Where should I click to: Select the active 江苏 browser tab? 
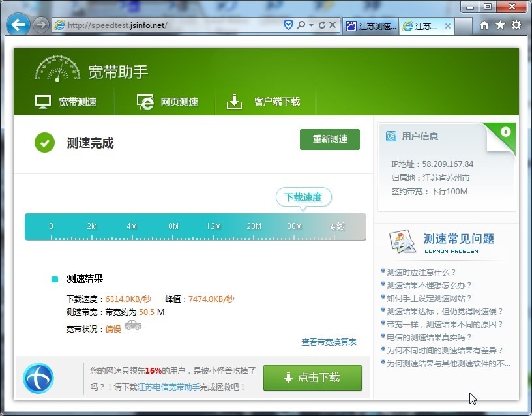coord(426,26)
